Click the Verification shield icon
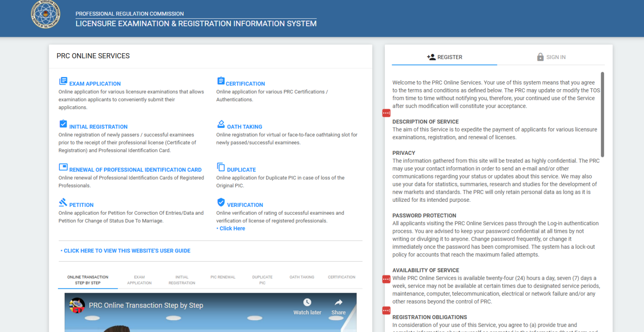644x332 pixels. [221, 202]
